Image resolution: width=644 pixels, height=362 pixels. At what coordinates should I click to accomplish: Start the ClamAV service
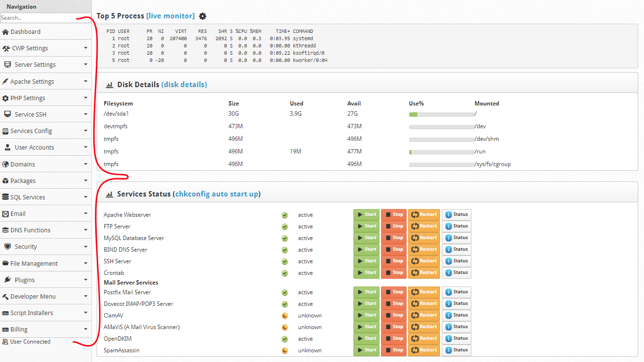coord(366,316)
